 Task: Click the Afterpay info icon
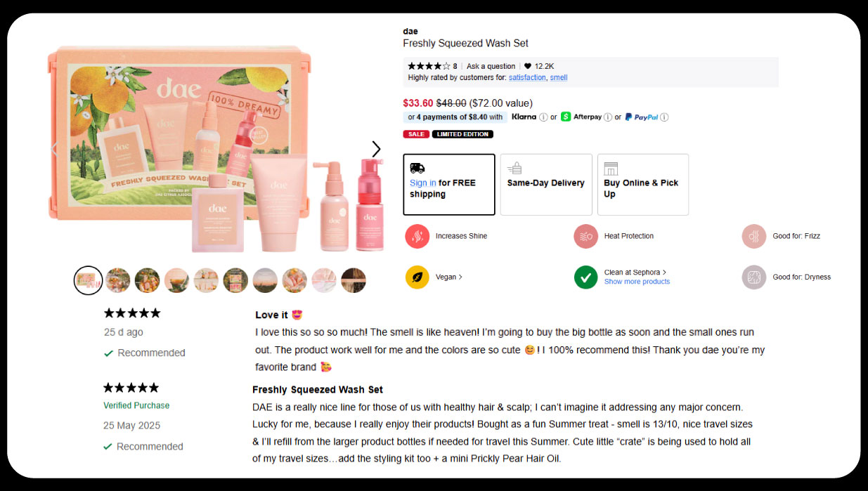click(608, 117)
